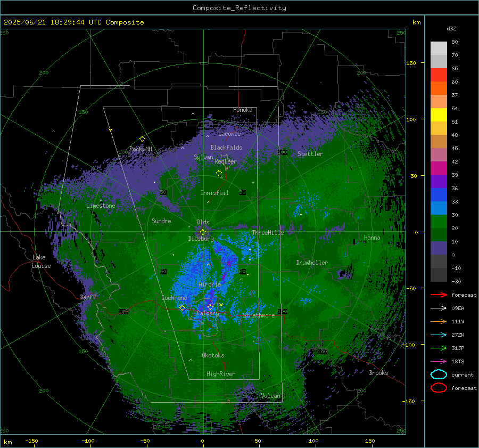Click the Sundre label on the map
479x448 pixels.
161,221
